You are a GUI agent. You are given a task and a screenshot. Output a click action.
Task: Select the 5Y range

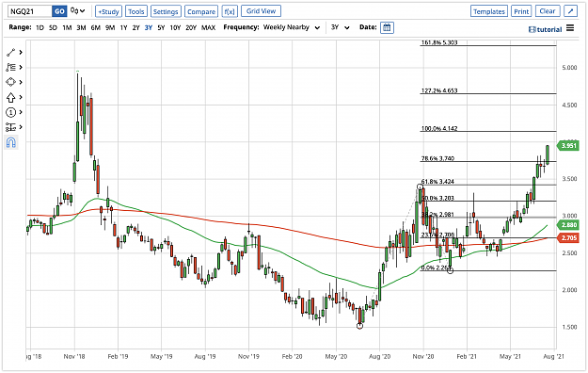[x=161, y=27]
